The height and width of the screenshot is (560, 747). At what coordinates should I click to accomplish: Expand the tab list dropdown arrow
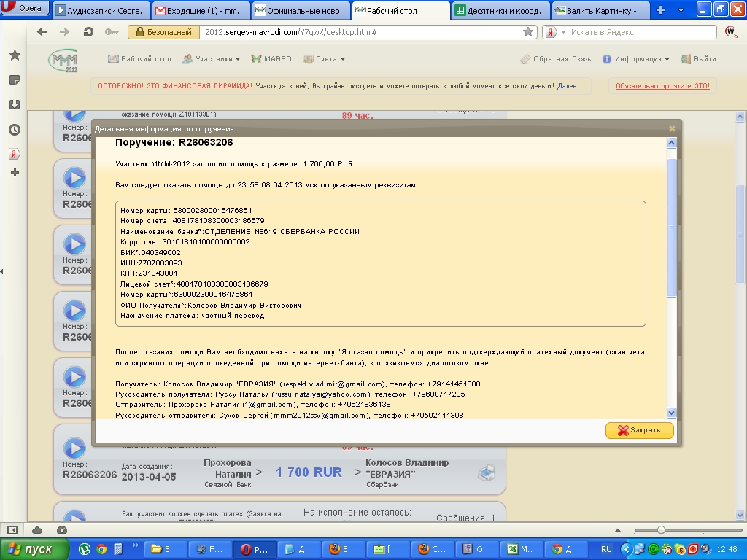681,10
